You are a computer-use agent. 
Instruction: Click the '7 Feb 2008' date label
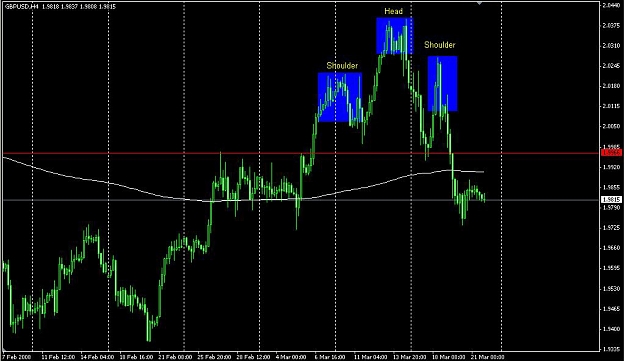(x=17, y=357)
